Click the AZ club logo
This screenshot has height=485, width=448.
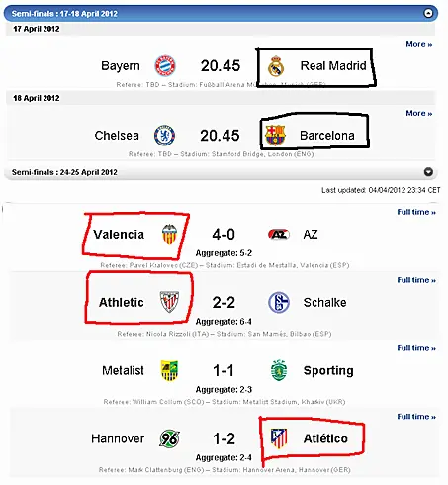(279, 235)
